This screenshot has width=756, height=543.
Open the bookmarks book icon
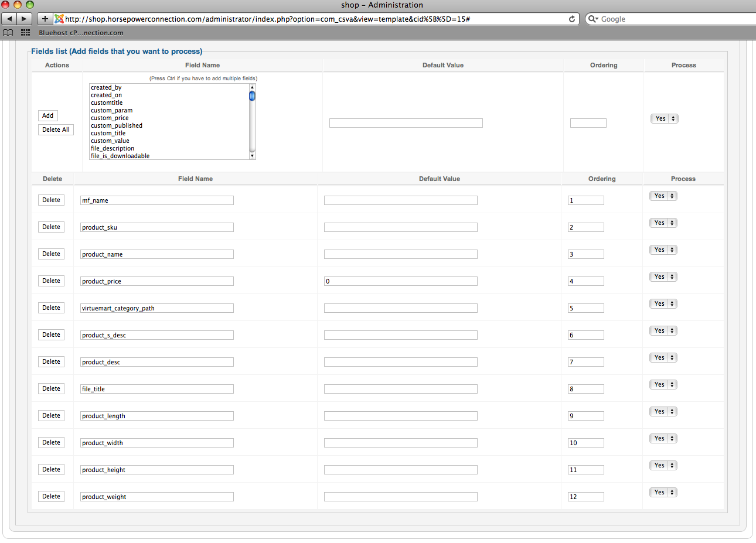click(x=8, y=33)
